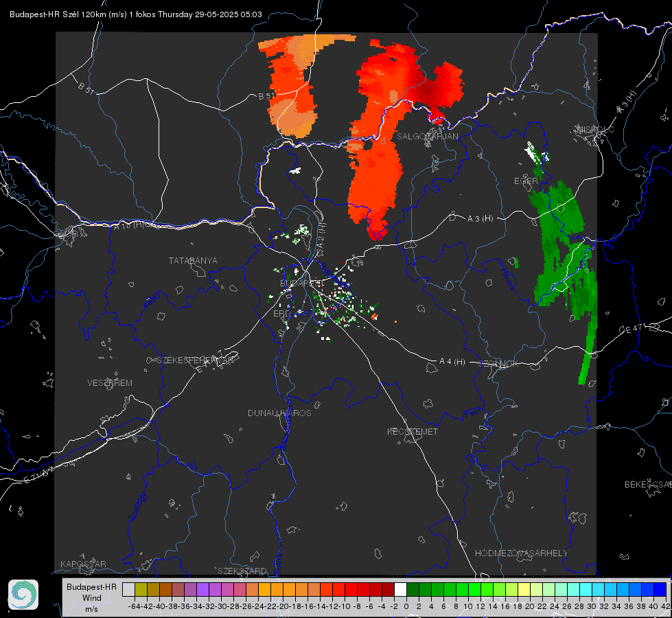Click the A 3 (H) label near Miskolc
Viewport: 672px width, 618px height.
627,102
